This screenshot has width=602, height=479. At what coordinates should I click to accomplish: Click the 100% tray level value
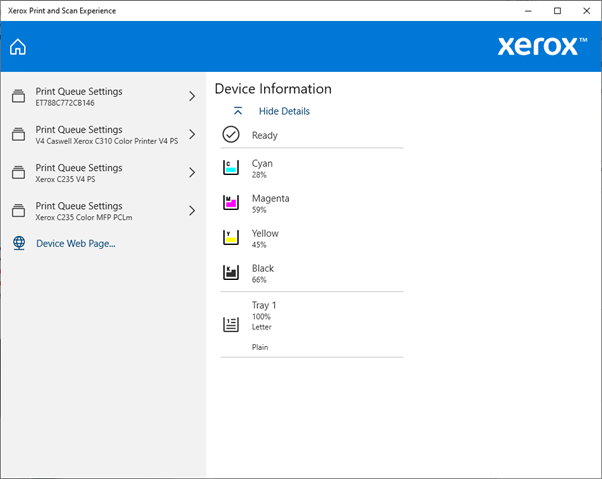pyautogui.click(x=261, y=317)
